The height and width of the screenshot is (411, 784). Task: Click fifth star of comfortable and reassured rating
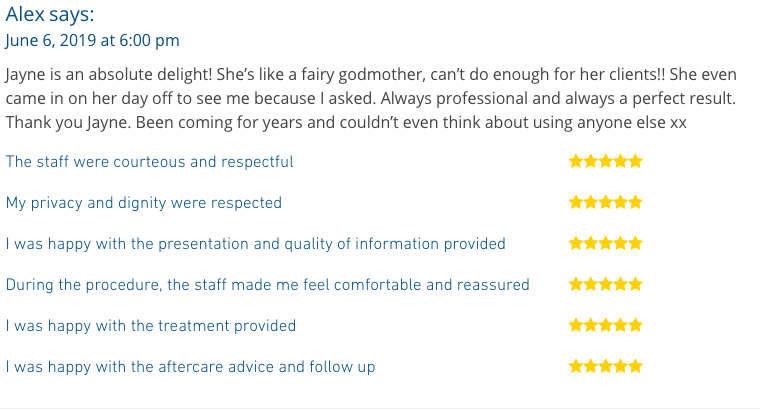click(x=636, y=284)
